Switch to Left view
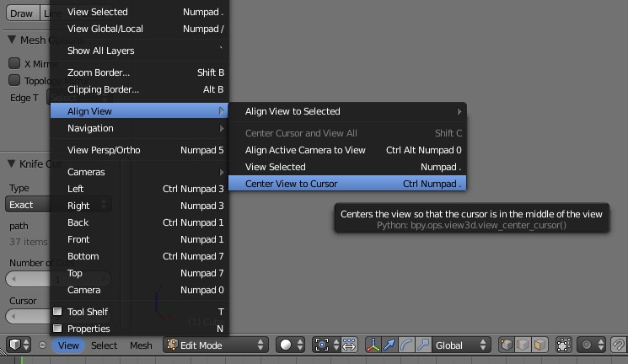 [x=139, y=189]
